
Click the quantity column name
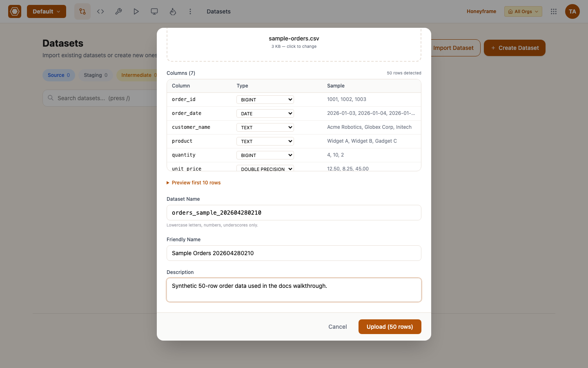tap(184, 155)
